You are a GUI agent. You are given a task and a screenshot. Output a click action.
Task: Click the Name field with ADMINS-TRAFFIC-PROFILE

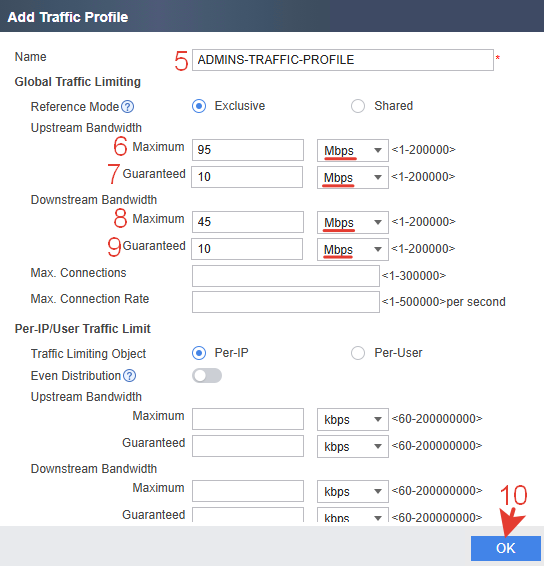tap(343, 60)
